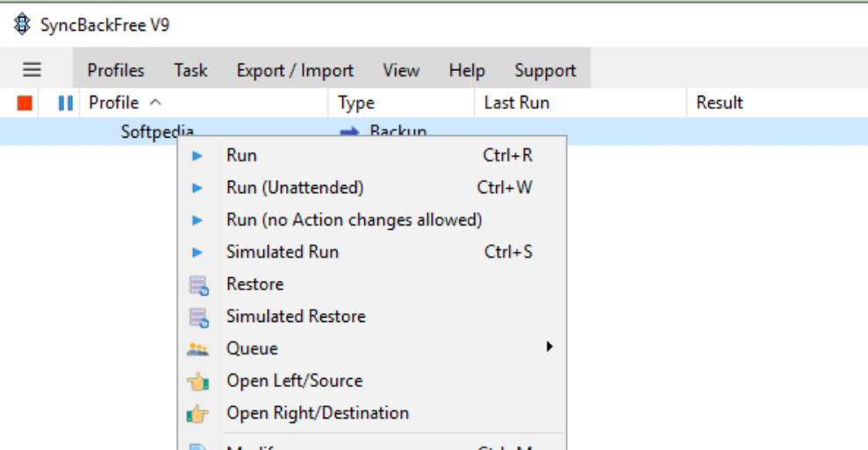Select Simulated Run menu entry
Screen dimensions: 868x450
[283, 253]
